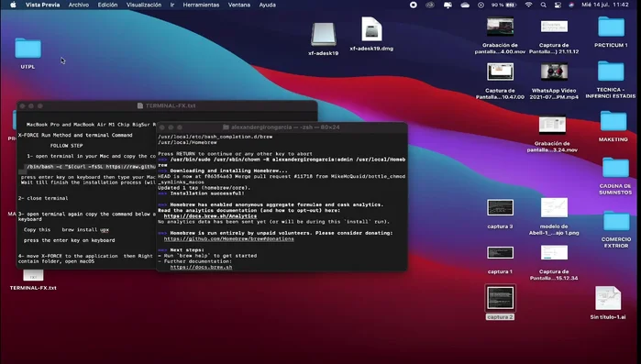
Task: Click the folder proxy icon in Terminal title
Action: tap(226, 127)
